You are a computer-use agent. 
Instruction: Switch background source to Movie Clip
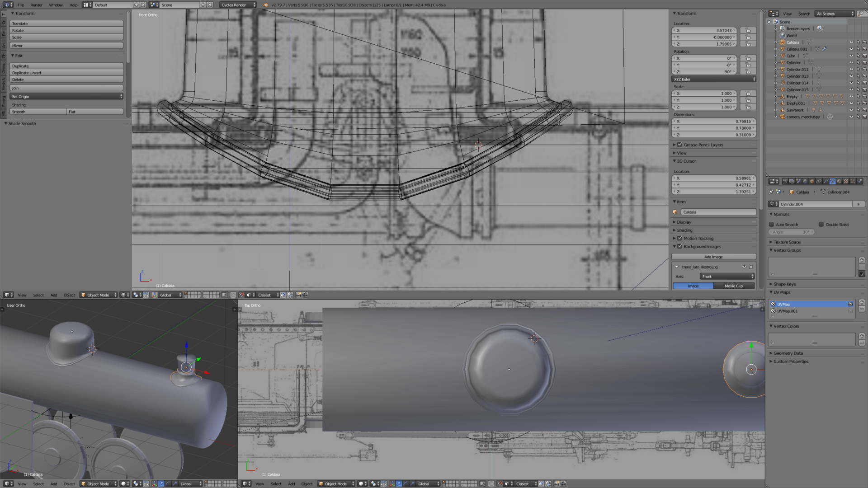pos(734,286)
